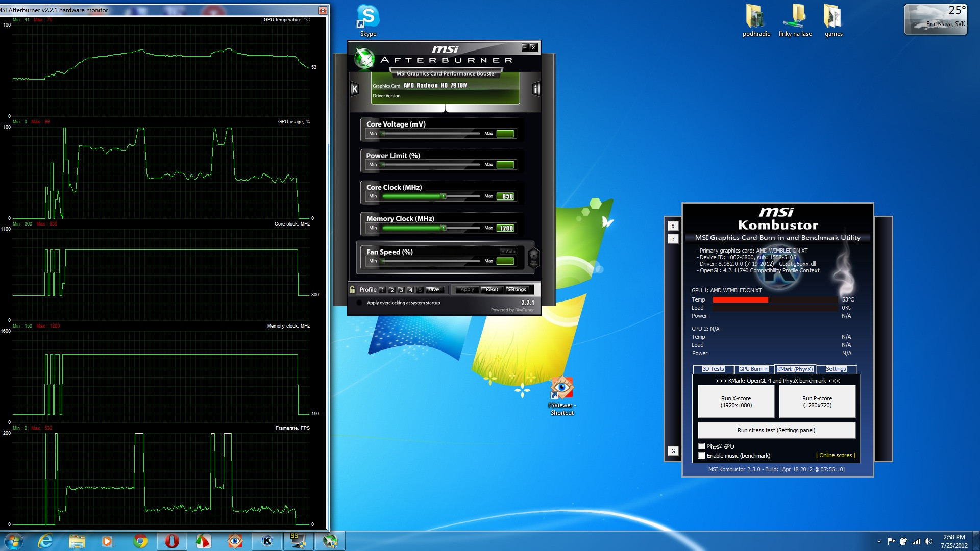The image size is (980, 551).
Task: Switch to FSViewer eye icon in taskbar
Action: pos(235,541)
